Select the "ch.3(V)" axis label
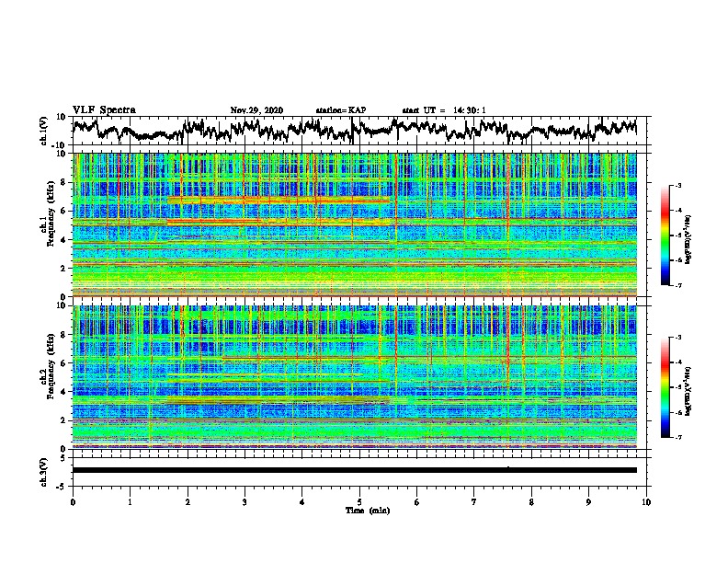 pyautogui.click(x=44, y=472)
